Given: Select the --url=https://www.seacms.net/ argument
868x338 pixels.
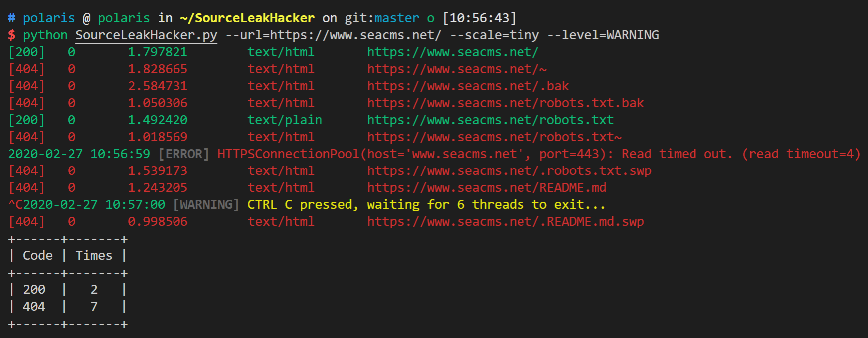Looking at the screenshot, I should [x=333, y=35].
